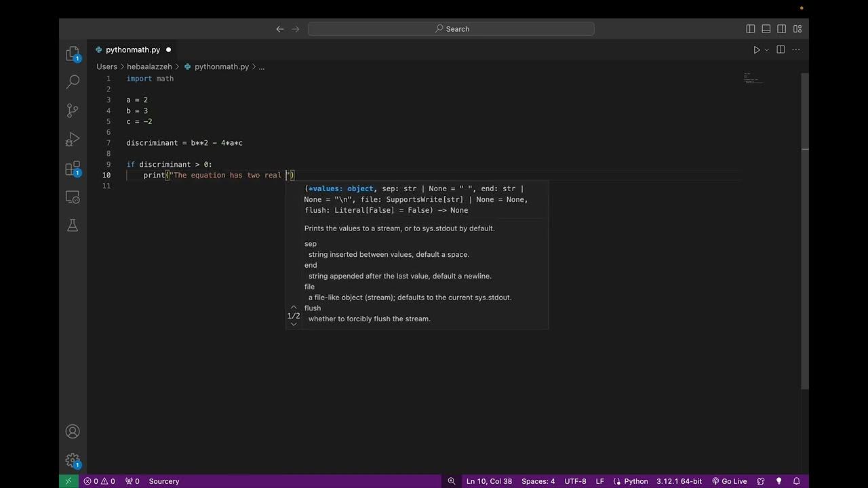
Task: Open the editor More Actions menu
Action: point(796,49)
